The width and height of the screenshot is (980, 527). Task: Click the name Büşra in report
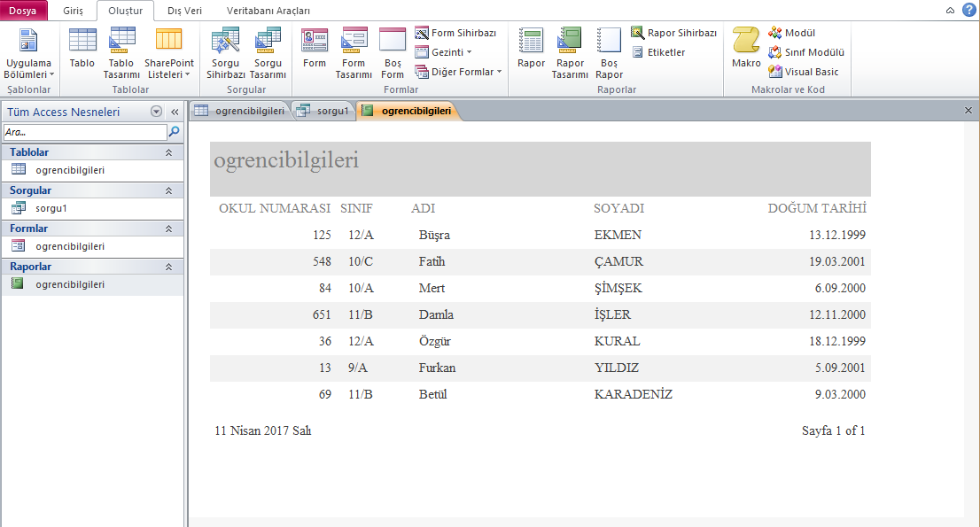[434, 235]
